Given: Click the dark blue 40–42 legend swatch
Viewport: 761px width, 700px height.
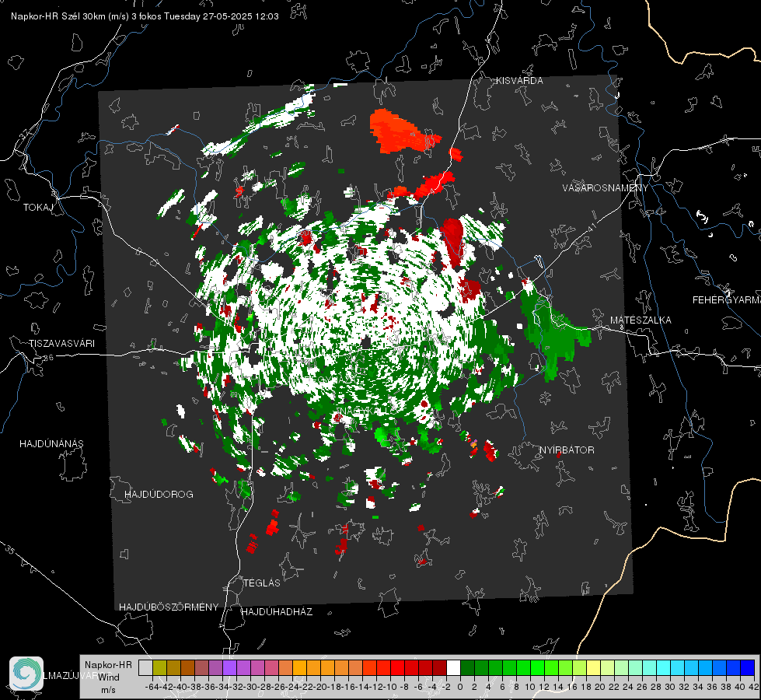Looking at the screenshot, I should pos(748,667).
